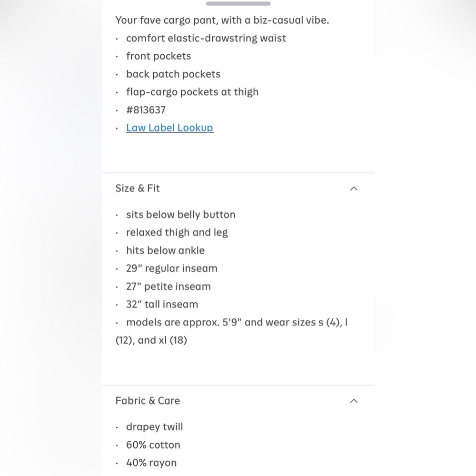Collapse the Size & Fit chevron
Viewport: 476px width, 476px height.
point(354,188)
